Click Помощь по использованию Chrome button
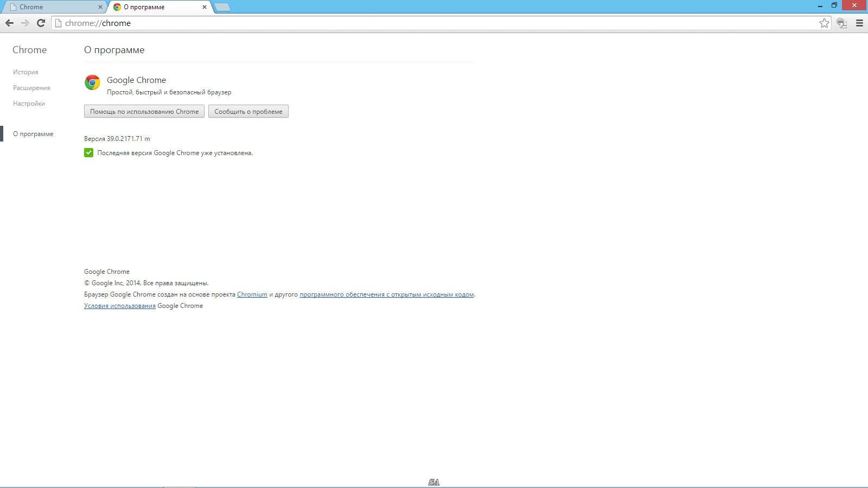The image size is (868, 488). 144,111
